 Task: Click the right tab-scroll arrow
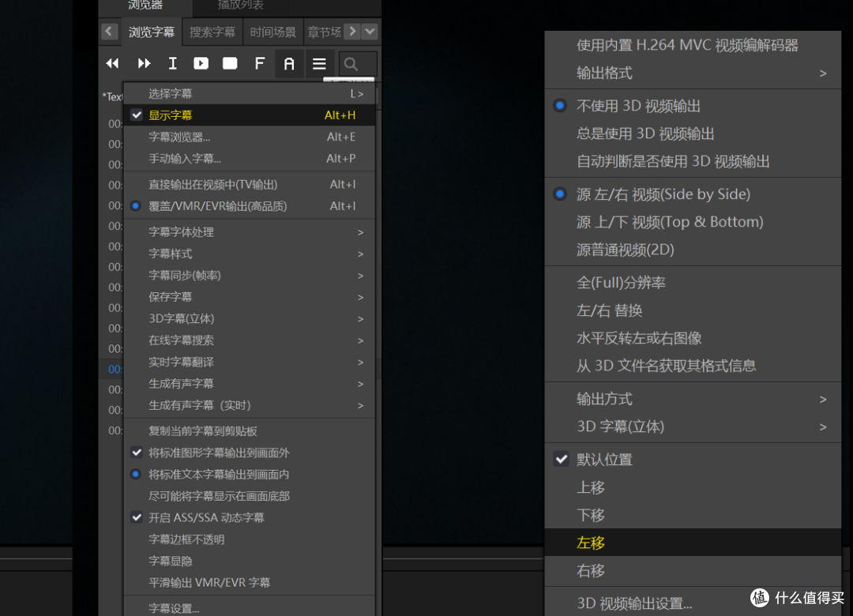[352, 32]
